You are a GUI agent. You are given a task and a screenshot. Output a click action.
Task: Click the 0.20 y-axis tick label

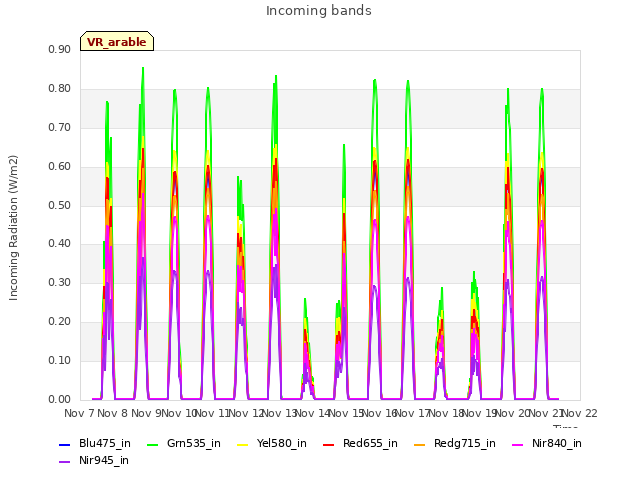[60, 322]
